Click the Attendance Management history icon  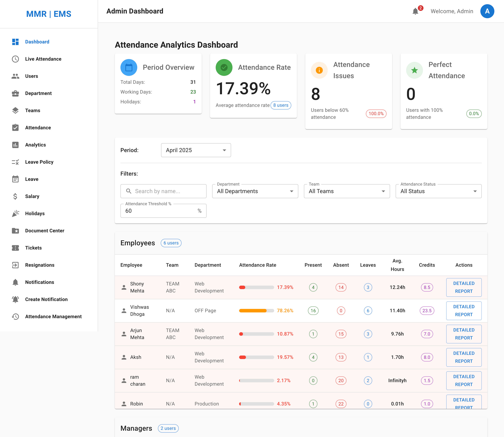[x=15, y=316]
